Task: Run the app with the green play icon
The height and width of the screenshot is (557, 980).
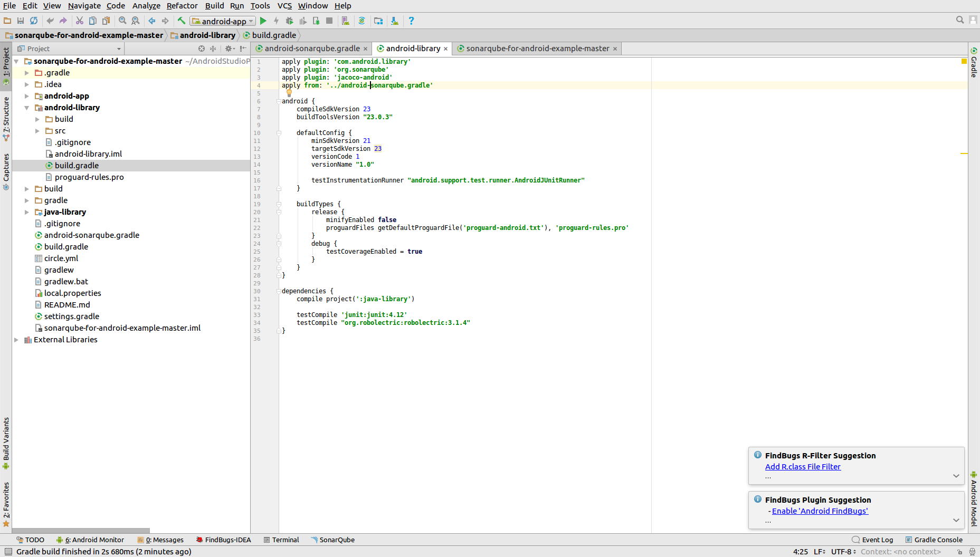Action: 263,21
